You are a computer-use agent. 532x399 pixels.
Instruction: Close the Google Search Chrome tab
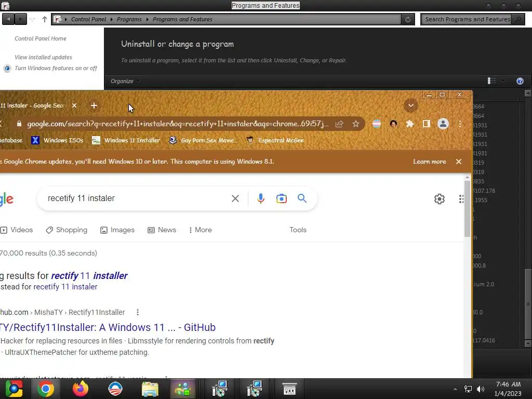pos(74,105)
